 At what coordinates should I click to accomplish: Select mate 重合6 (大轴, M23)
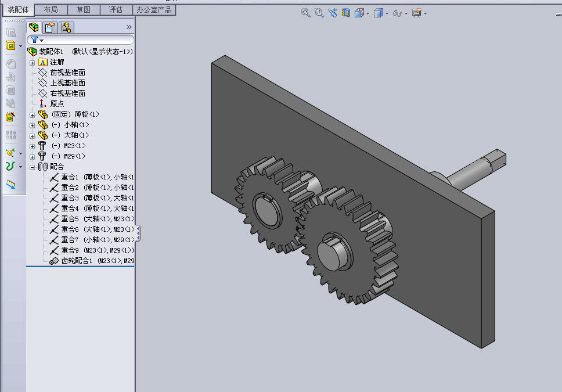point(91,229)
